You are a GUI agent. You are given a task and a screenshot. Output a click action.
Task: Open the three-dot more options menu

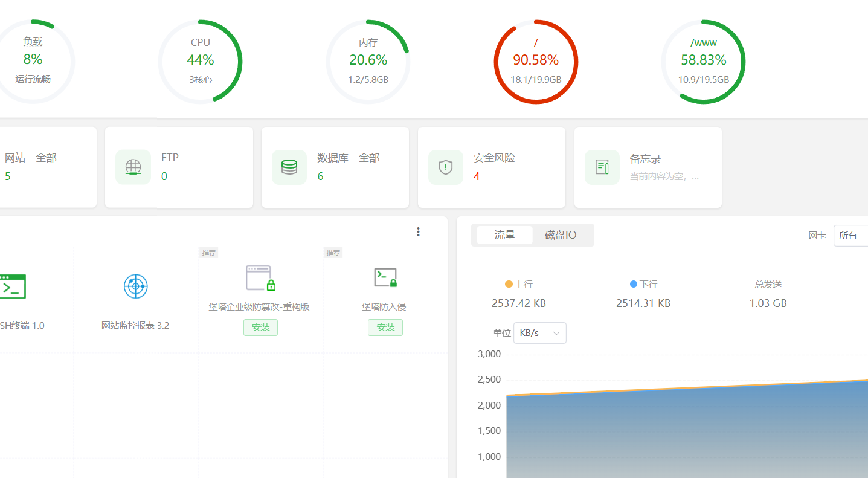(x=418, y=232)
